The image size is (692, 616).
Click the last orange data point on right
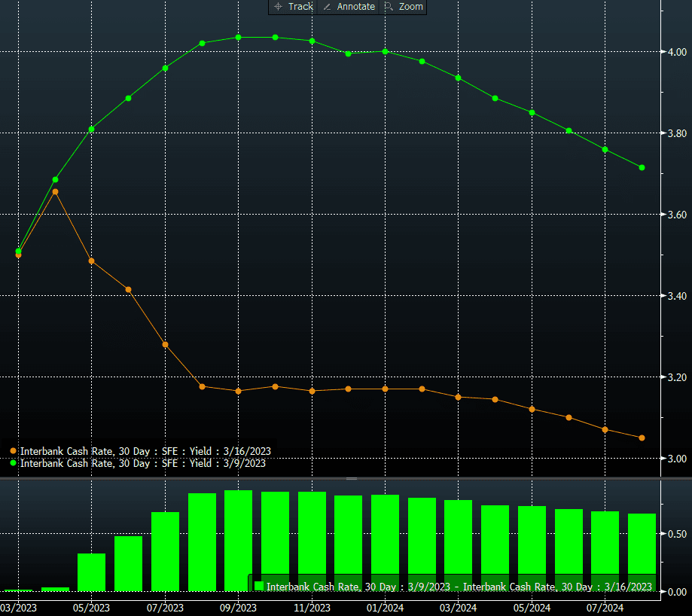click(x=642, y=438)
